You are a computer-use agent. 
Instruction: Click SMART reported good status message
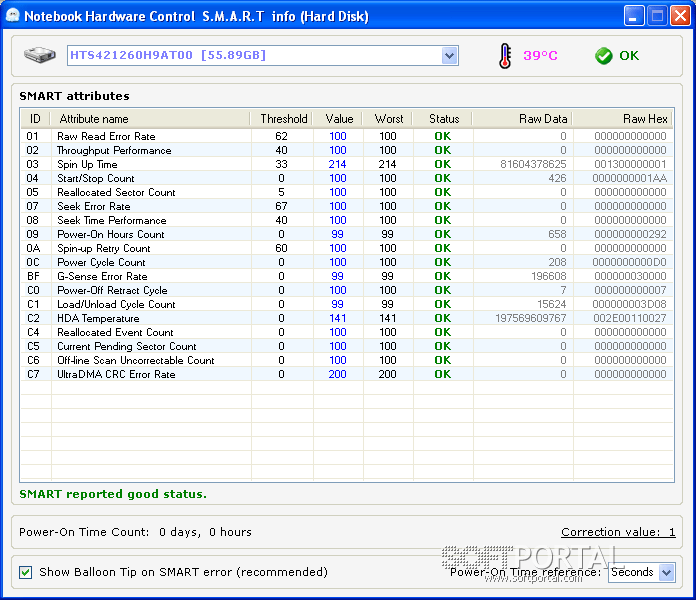pyautogui.click(x=113, y=494)
